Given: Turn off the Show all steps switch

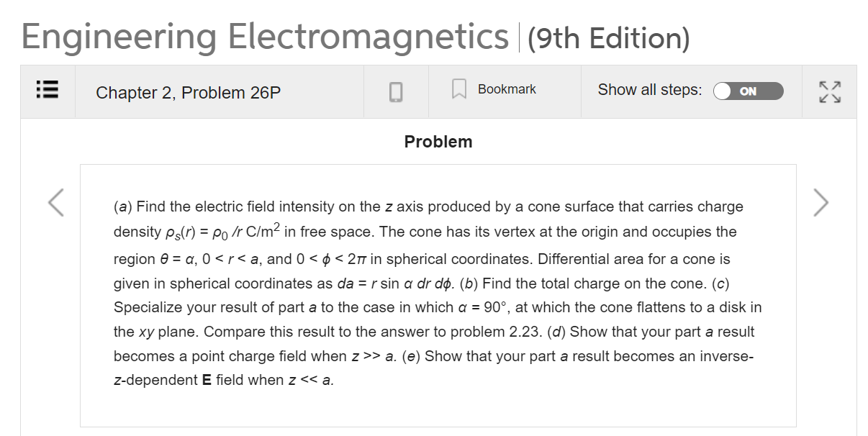Looking at the screenshot, I should click(749, 91).
